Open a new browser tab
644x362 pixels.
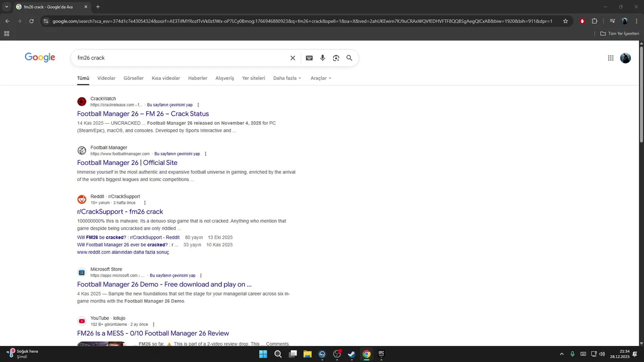pyautogui.click(x=98, y=7)
